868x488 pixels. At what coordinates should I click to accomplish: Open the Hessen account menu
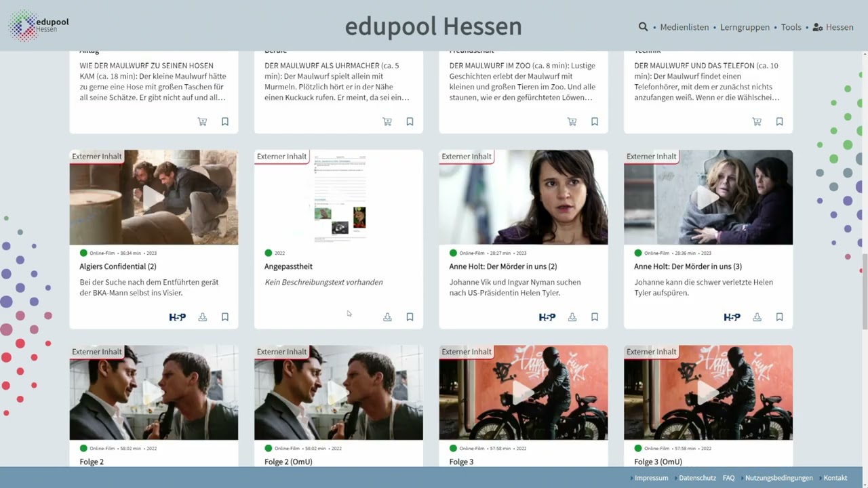[840, 28]
